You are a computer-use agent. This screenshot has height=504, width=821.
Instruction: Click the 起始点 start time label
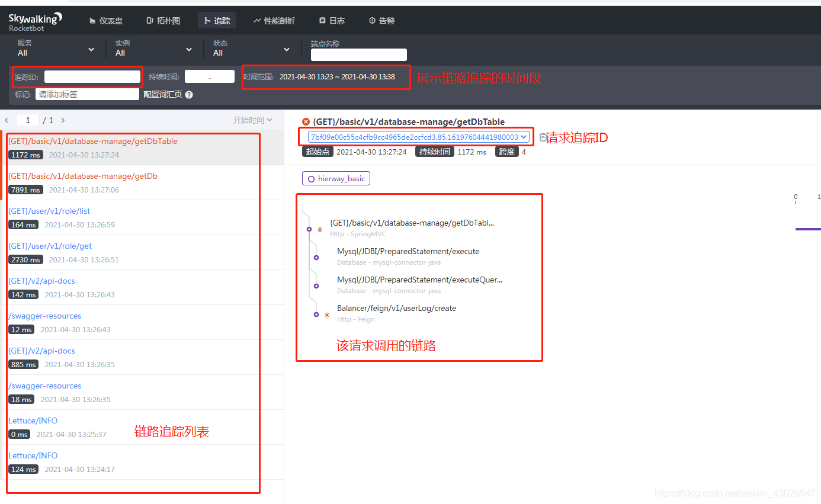(x=318, y=152)
